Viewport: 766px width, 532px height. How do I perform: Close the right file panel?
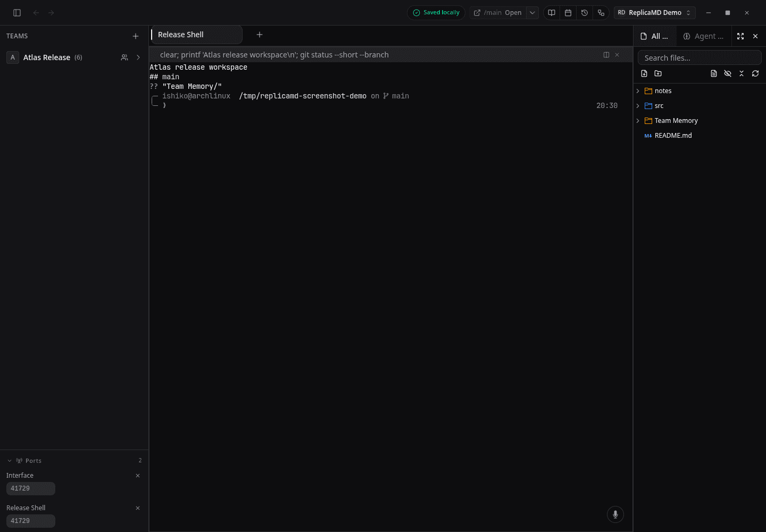[755, 36]
